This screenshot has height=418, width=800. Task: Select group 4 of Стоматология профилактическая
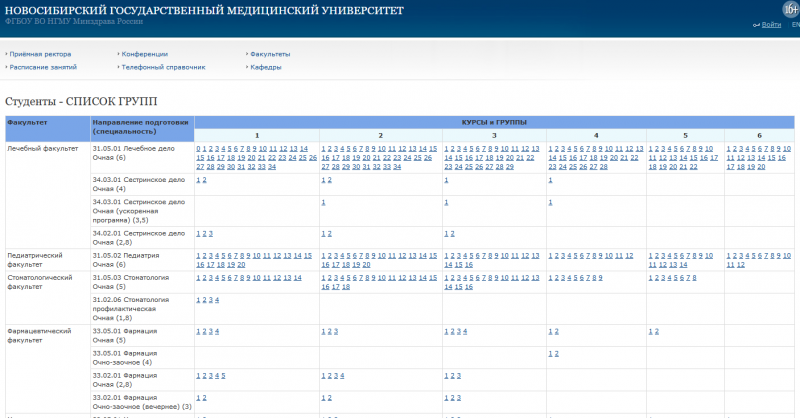[x=216, y=299]
